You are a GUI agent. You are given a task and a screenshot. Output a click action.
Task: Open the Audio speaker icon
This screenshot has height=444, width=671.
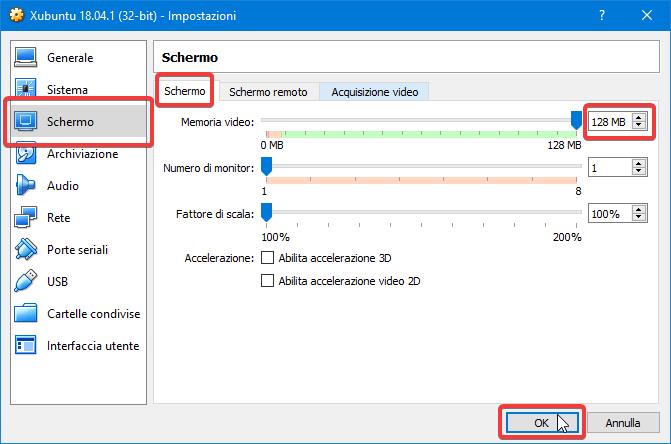point(26,185)
